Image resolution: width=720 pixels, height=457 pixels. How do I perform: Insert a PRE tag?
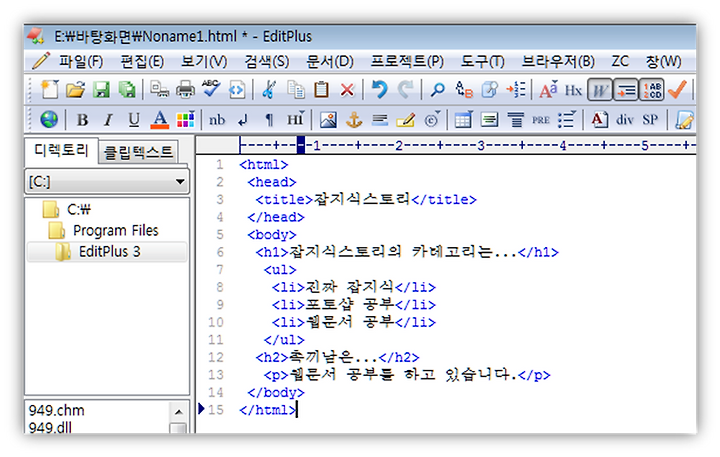541,120
